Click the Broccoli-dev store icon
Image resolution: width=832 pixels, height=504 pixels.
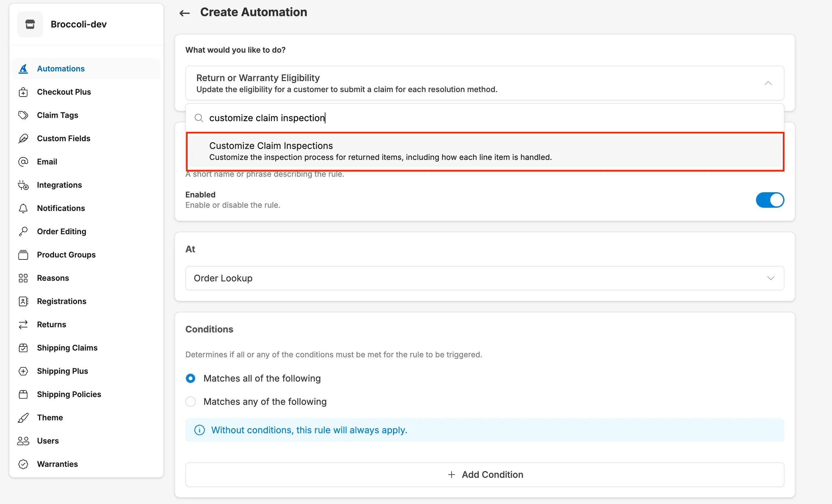[30, 24]
